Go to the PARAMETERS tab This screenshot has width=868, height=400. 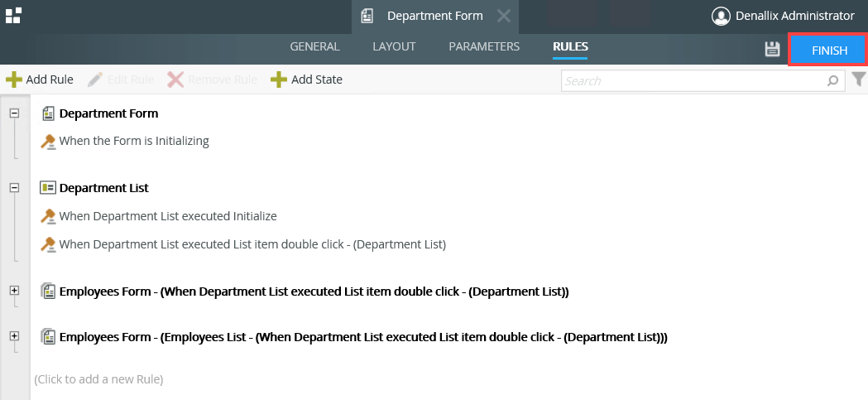click(x=484, y=46)
